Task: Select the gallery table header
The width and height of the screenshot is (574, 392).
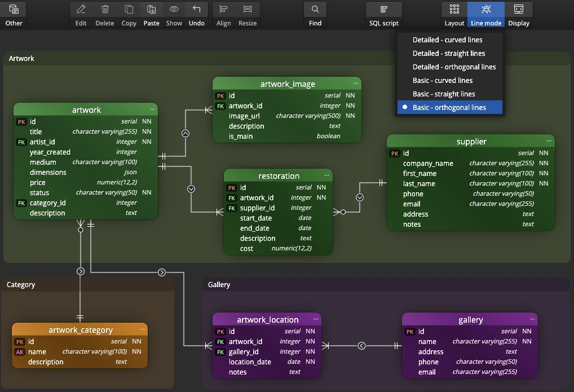Action: click(470, 319)
